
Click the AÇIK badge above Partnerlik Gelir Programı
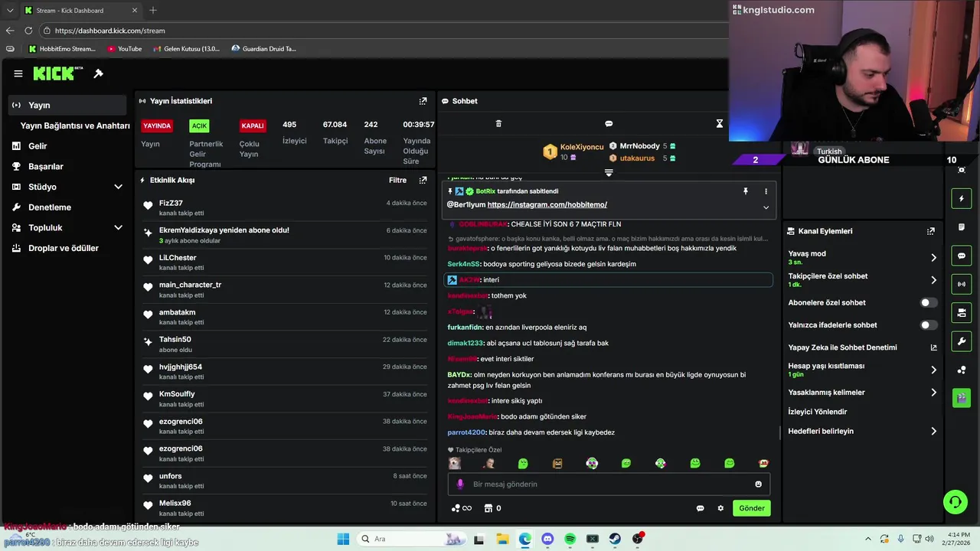[x=199, y=126]
